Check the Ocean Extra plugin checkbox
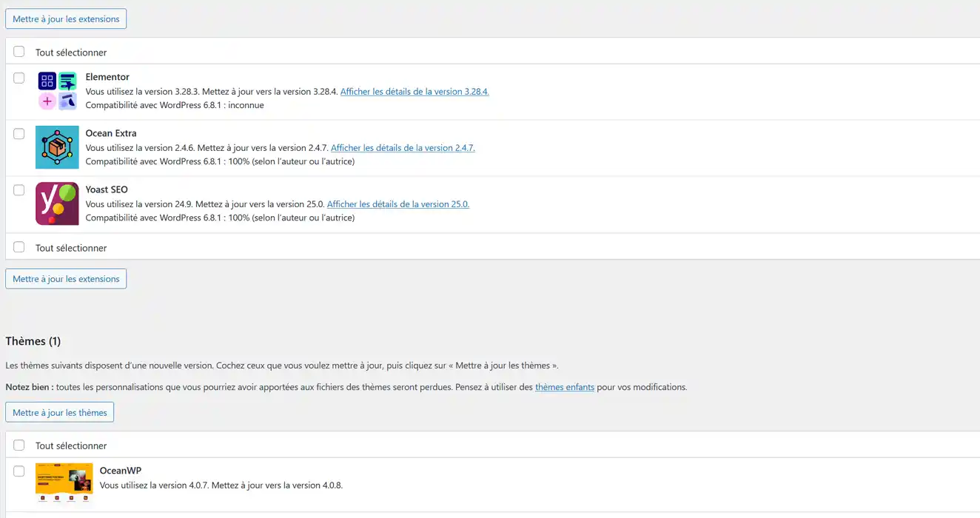Screen dimensions: 980x518 [19, 134]
